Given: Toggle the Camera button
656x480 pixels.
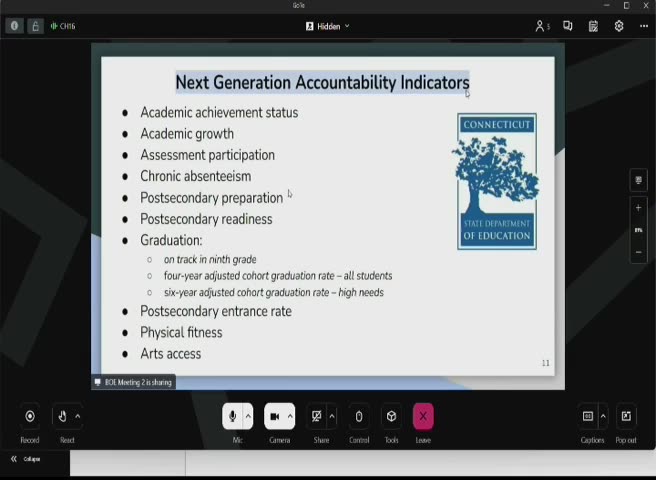Looking at the screenshot, I should pyautogui.click(x=274, y=416).
